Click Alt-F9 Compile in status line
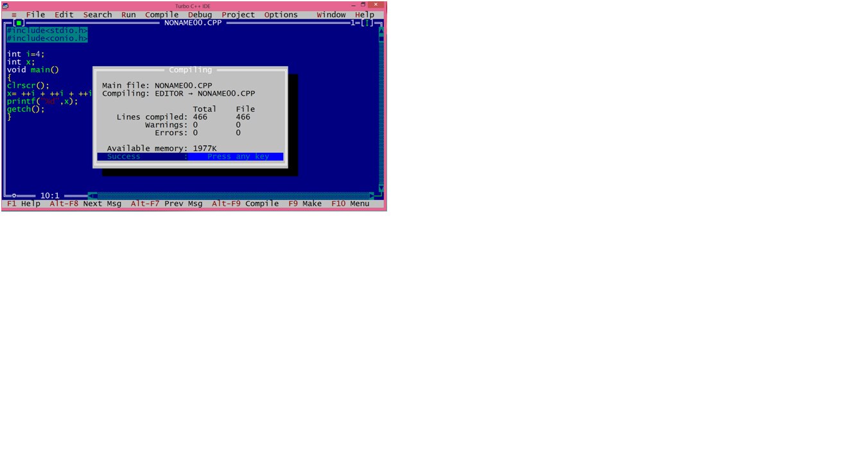 point(245,204)
